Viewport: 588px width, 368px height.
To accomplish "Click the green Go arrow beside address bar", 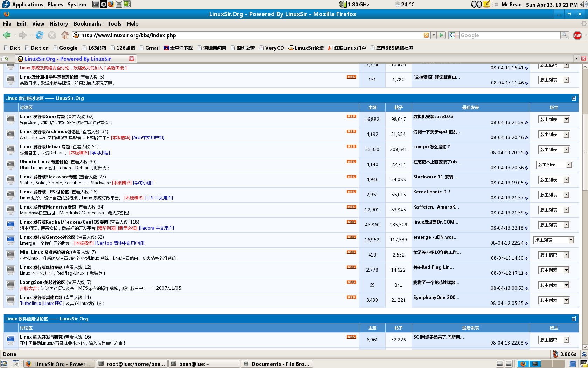I will pos(441,35).
